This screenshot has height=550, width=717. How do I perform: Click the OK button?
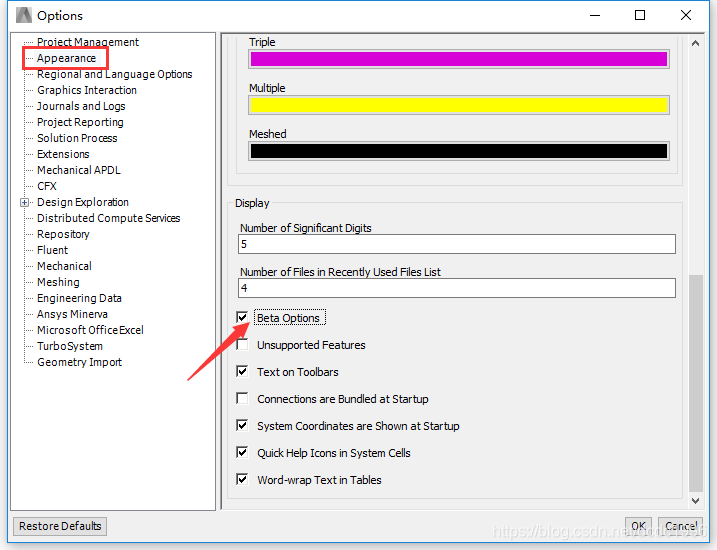638,526
